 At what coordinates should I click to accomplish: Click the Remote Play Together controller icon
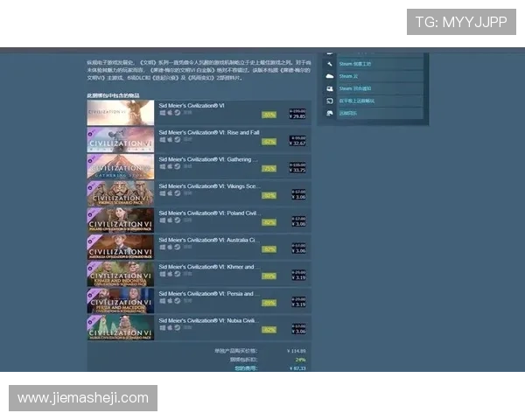330,113
